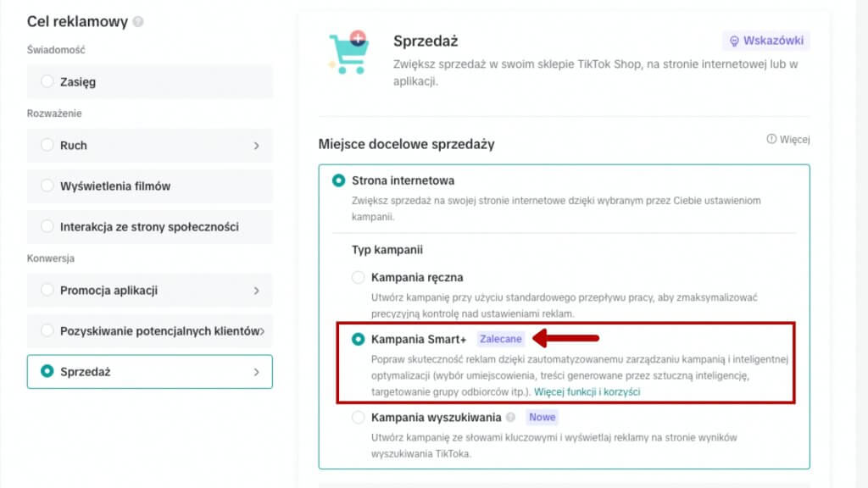Choose "Wyświetlenia filmów" as campaign objective
This screenshot has width=868, height=488.
(x=47, y=186)
